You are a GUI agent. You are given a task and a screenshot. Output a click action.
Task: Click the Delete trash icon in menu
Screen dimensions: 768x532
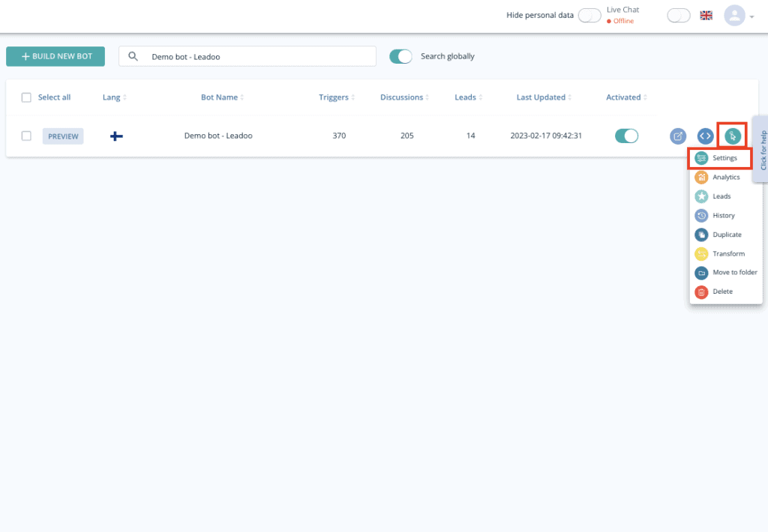pyautogui.click(x=701, y=292)
